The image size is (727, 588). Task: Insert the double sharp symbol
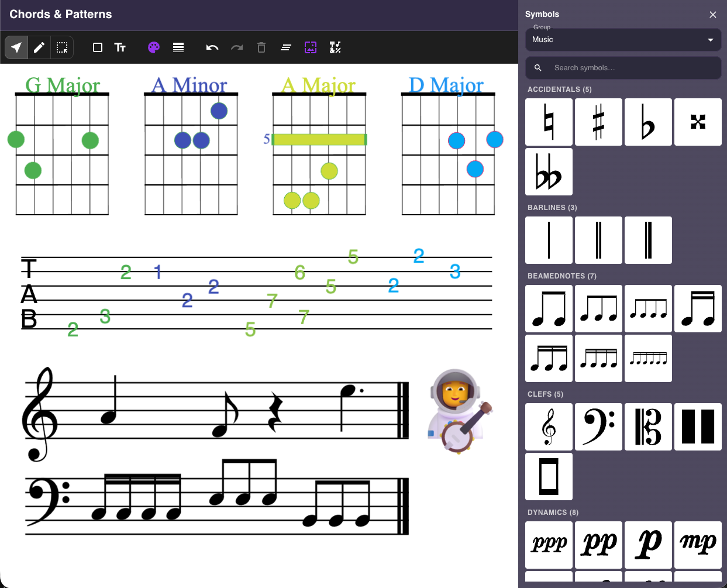coord(698,122)
